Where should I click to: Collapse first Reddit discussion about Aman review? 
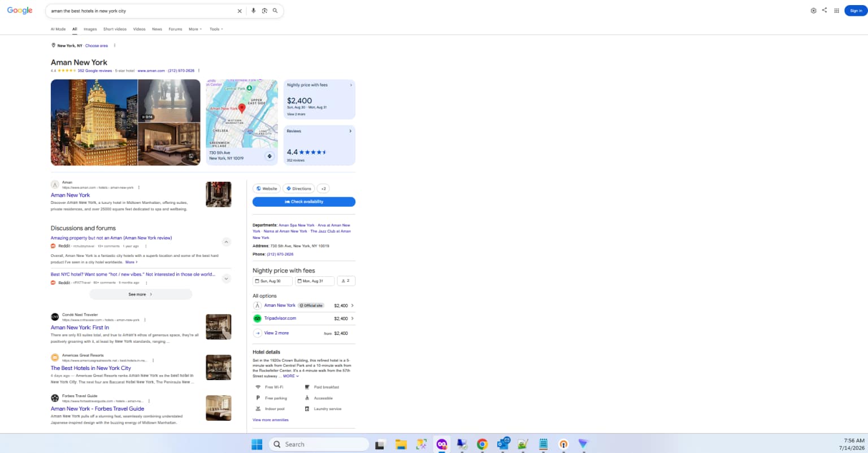pyautogui.click(x=226, y=242)
